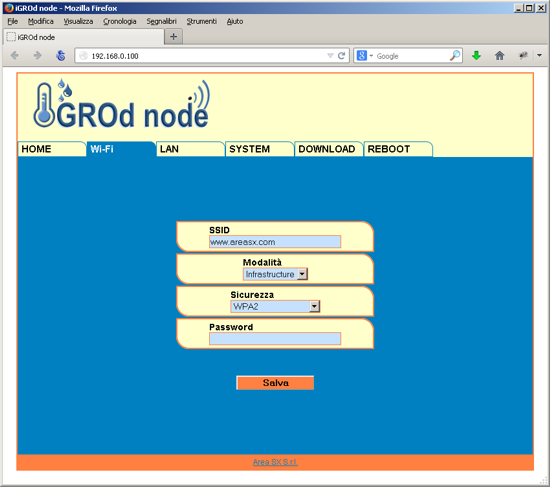550x487 pixels.
Task: Open the address bar history dropdown arrow
Action: [330, 55]
